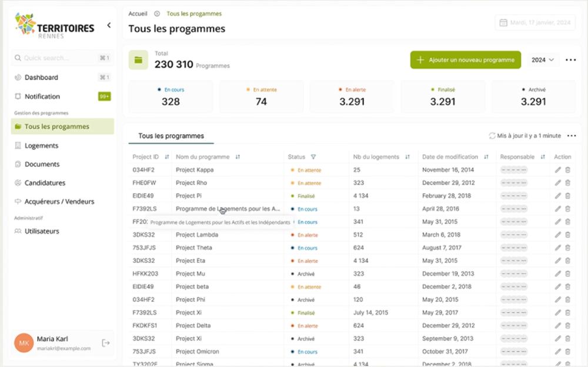588x367 pixels.
Task: Open the Status column filter icon
Action: 313,157
